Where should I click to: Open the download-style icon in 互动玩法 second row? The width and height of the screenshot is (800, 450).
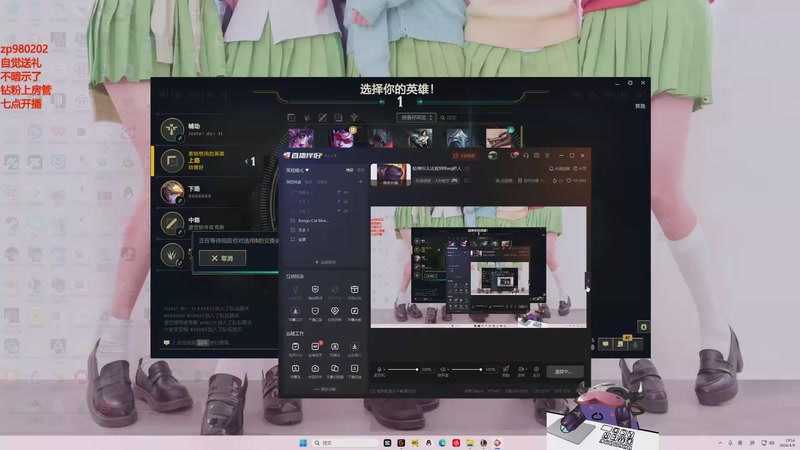coord(295,313)
